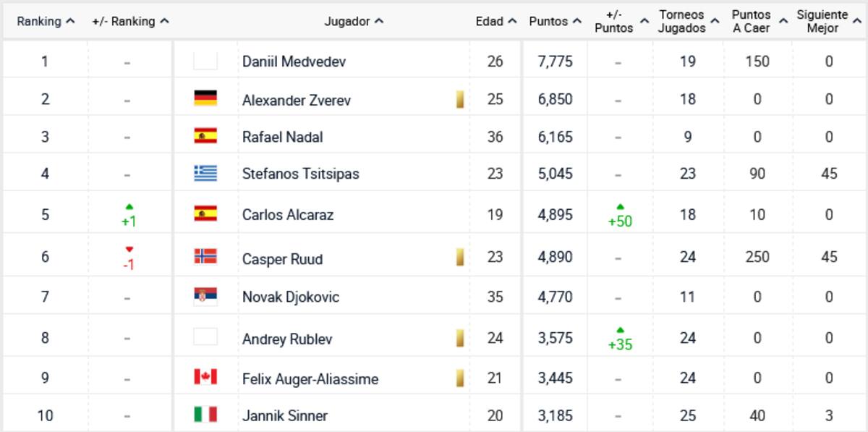Click the Norwegian flag beside Casper Ruud

click(205, 256)
